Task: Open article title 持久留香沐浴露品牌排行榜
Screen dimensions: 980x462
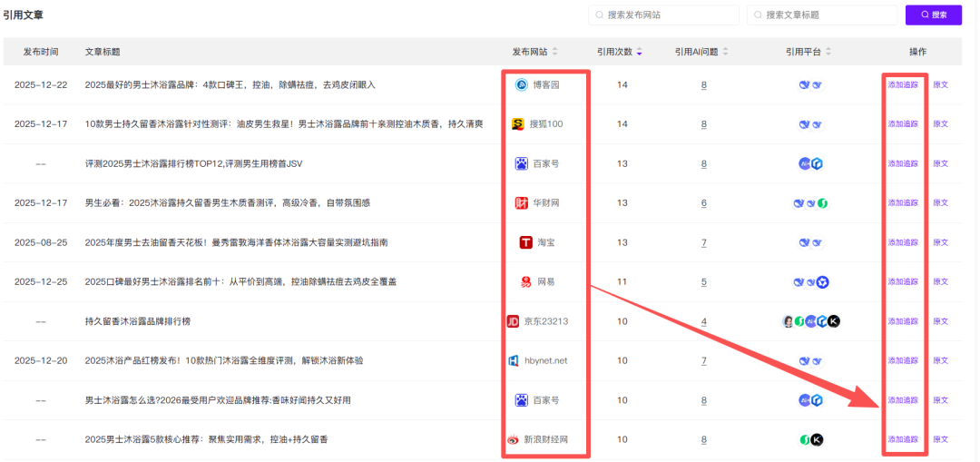Action: coord(138,321)
